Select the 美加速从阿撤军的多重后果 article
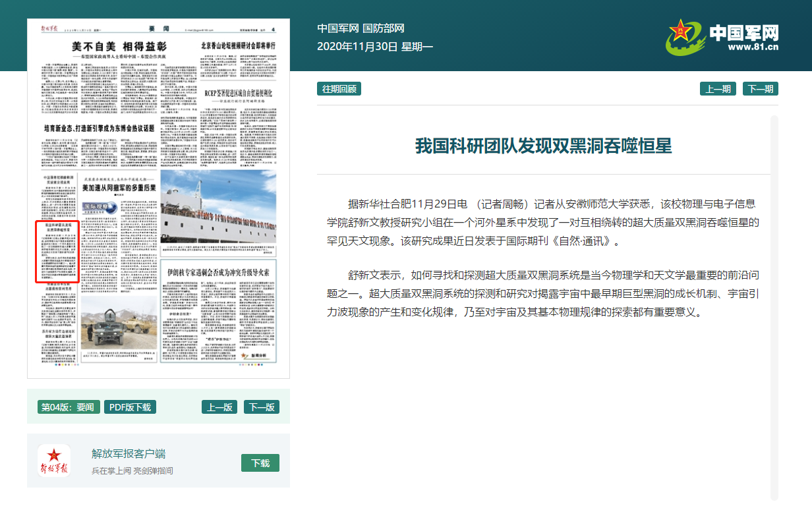Image resolution: width=812 pixels, height=508 pixels. click(119, 188)
